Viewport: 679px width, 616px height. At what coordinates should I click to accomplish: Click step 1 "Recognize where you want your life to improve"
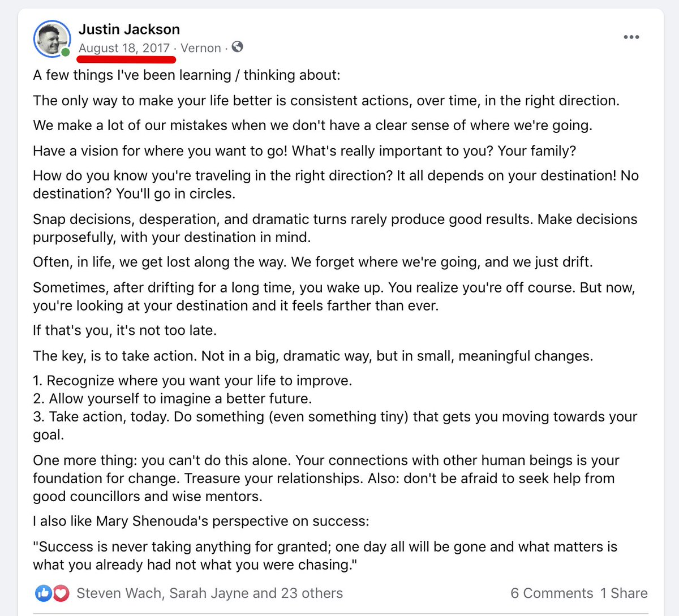192,381
